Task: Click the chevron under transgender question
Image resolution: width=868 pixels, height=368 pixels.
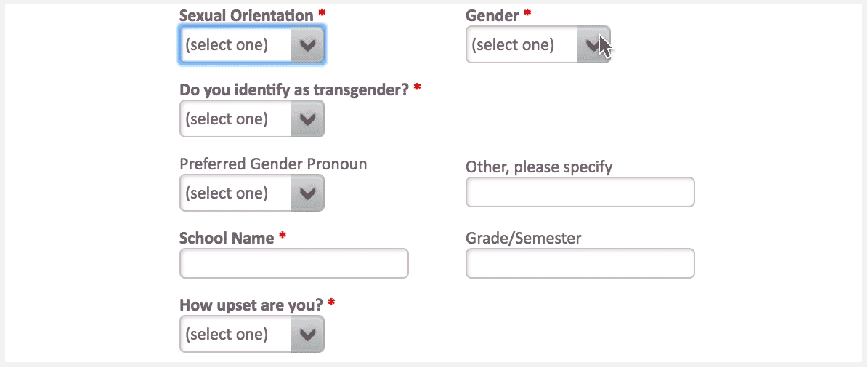Action: 308,119
